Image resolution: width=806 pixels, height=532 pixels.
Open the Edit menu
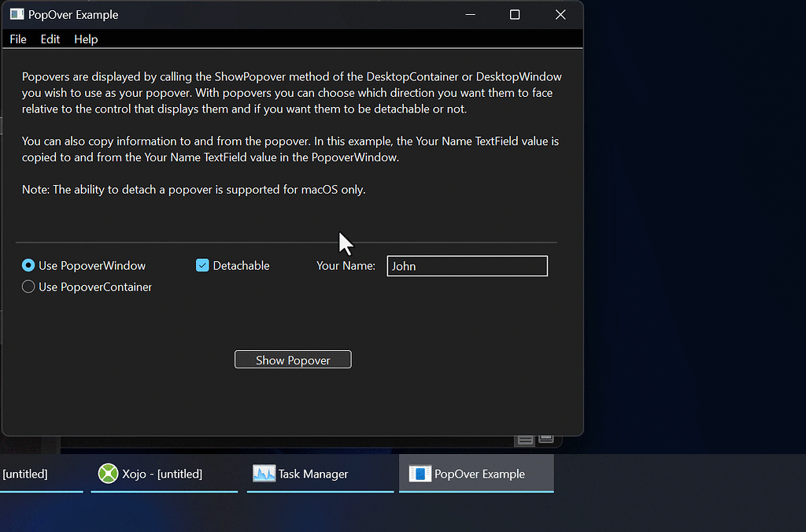(x=50, y=39)
